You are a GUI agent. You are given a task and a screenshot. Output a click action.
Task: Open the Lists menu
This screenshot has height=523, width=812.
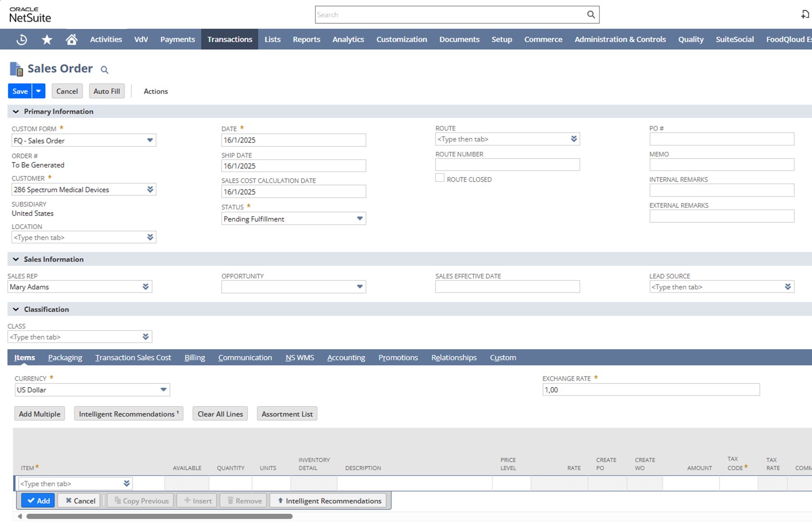click(272, 39)
